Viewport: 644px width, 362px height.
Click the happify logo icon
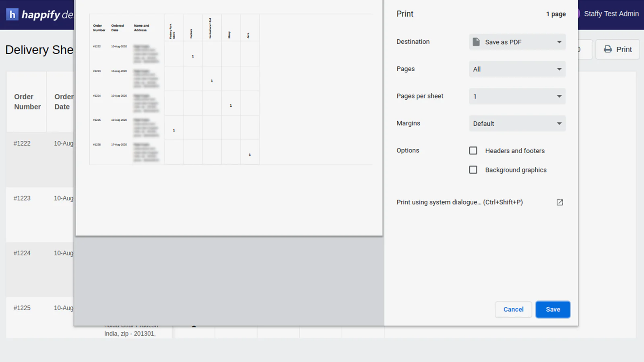[x=12, y=14]
